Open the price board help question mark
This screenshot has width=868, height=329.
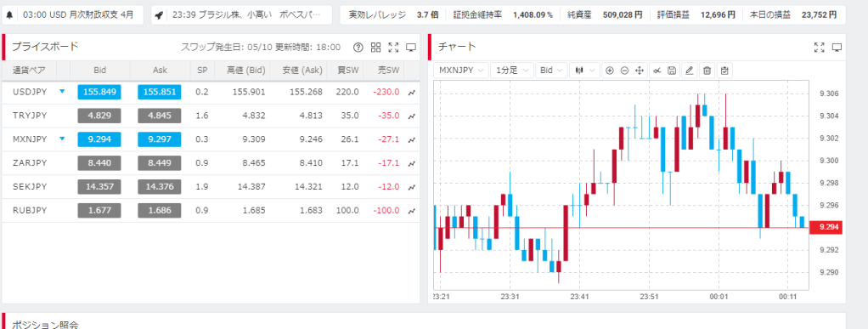click(x=358, y=48)
